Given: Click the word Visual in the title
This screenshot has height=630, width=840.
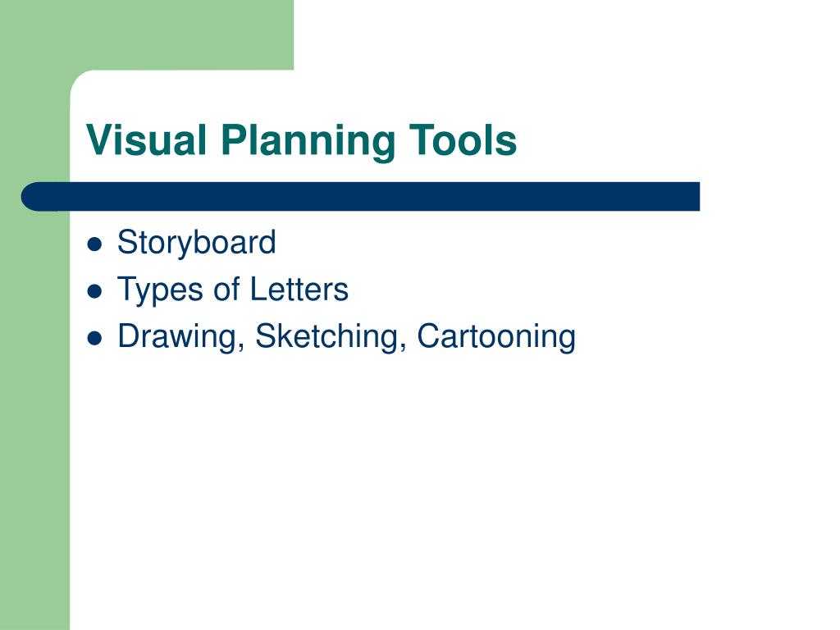Looking at the screenshot, I should [x=146, y=140].
